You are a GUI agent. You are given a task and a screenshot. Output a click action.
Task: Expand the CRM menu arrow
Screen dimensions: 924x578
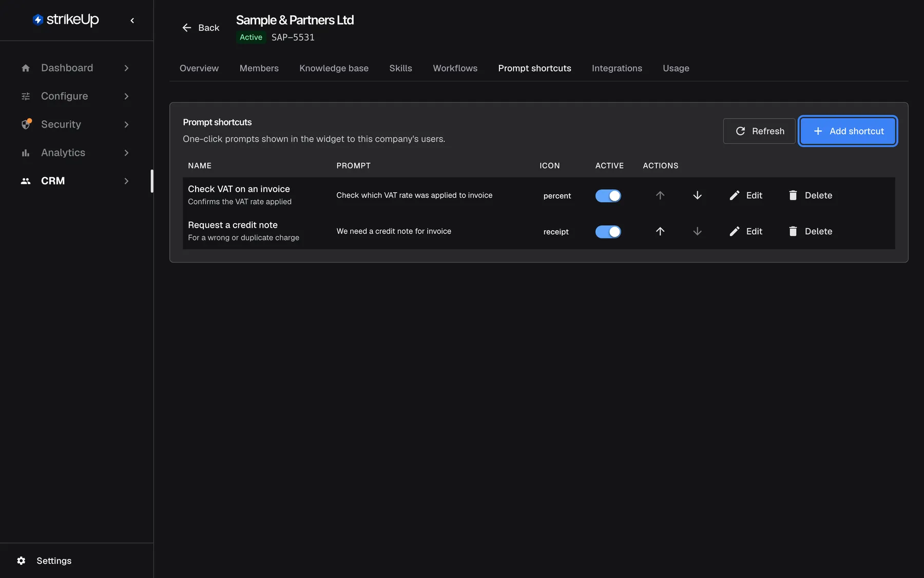126,181
